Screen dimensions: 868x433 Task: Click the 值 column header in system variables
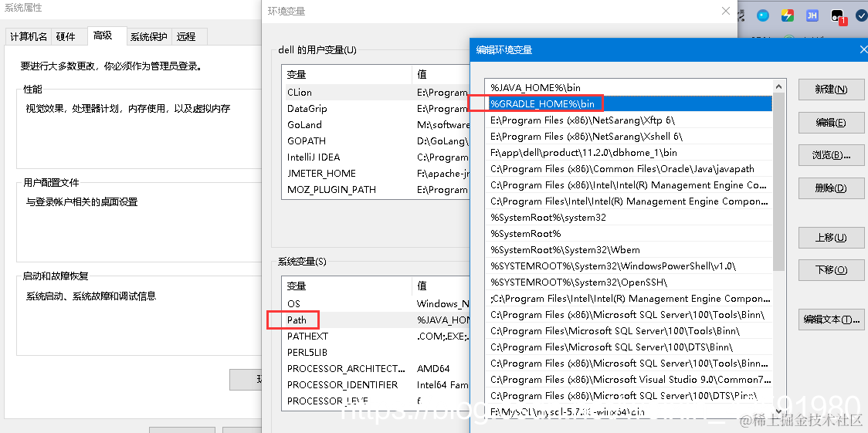tap(441, 286)
